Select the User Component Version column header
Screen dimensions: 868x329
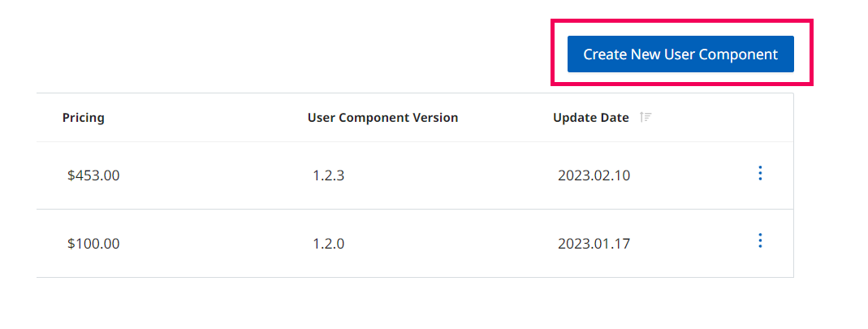(x=383, y=118)
